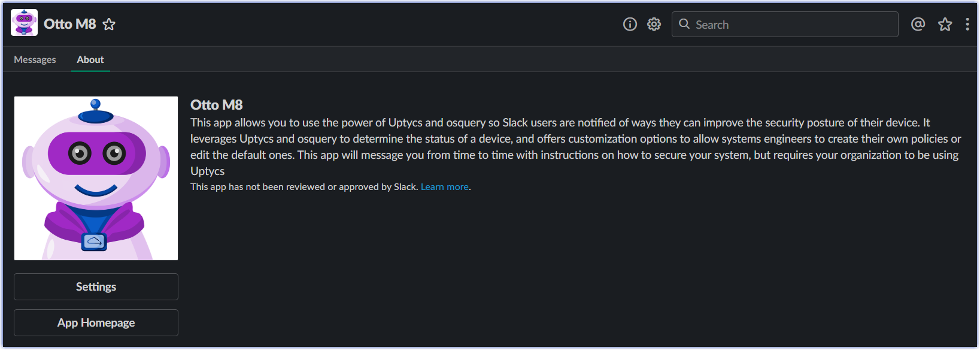This screenshot has width=980, height=350.
Task: Click Otto M8 heading in About section
Action: [x=217, y=105]
